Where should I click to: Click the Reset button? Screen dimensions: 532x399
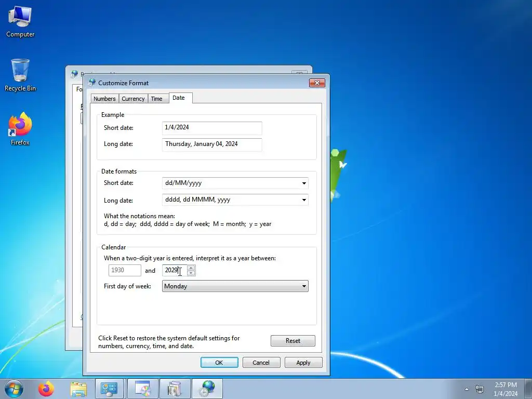[293, 341]
